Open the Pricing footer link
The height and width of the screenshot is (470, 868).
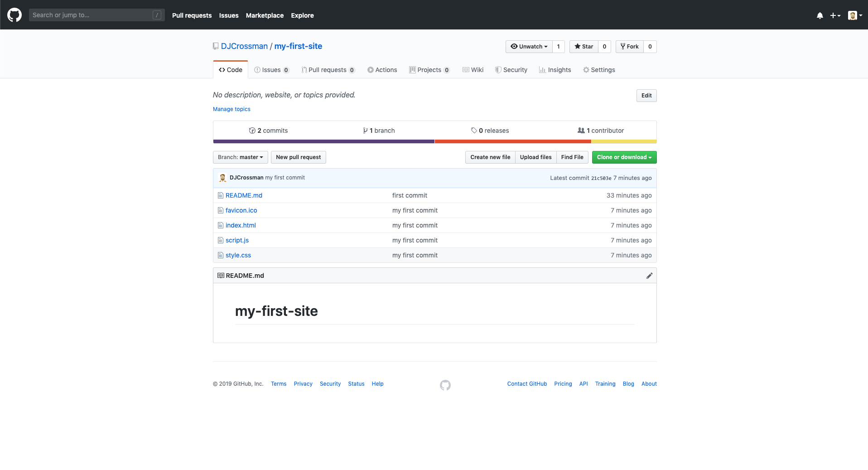pos(563,384)
